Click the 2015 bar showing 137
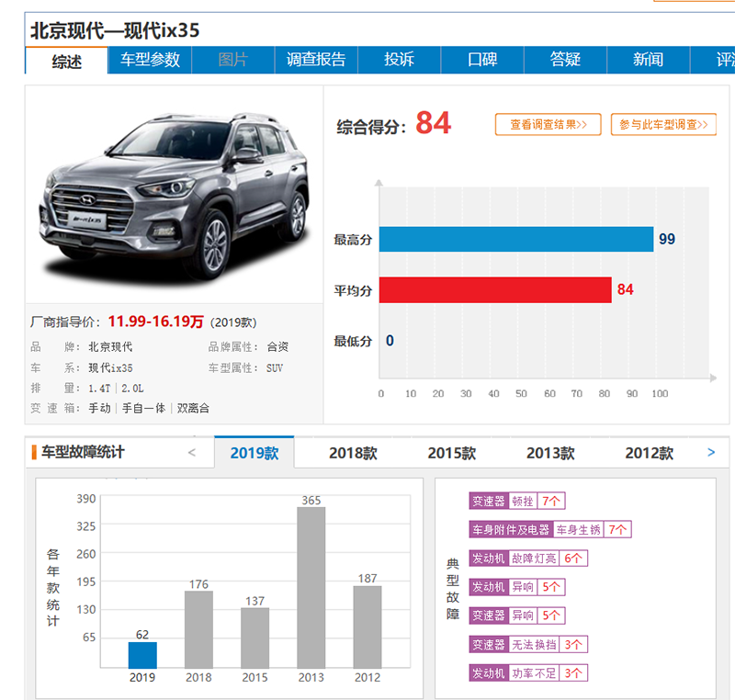The width and height of the screenshot is (735, 700). coord(255,638)
